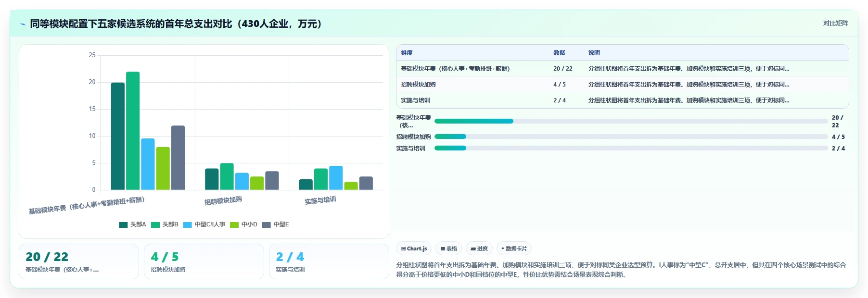Screen dimensions: 868x298
Task: Click 中型E bar in 招聘模块加购 group
Action: (272, 181)
